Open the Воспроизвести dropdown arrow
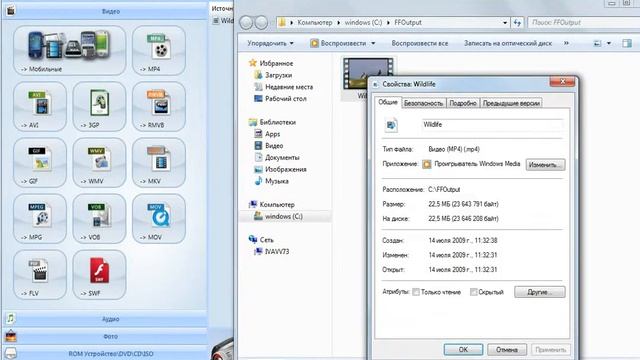Image resolution: width=640 pixels, height=360 pixels. pos(373,43)
